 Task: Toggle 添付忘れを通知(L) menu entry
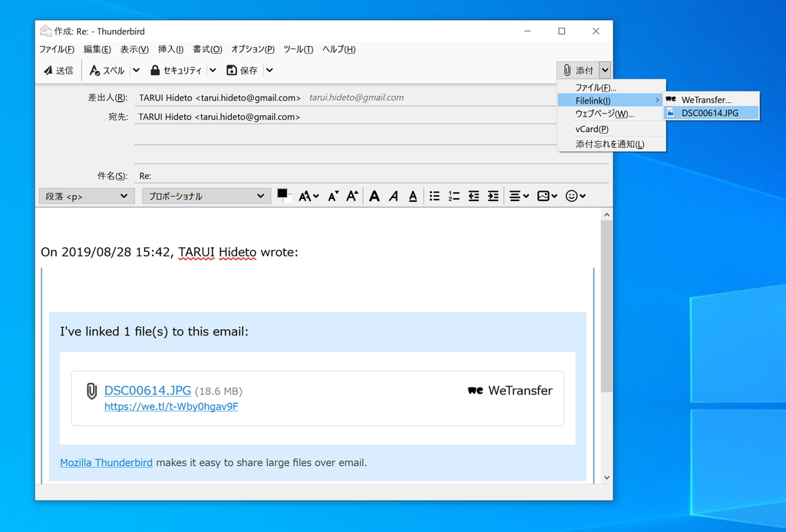[x=612, y=144]
